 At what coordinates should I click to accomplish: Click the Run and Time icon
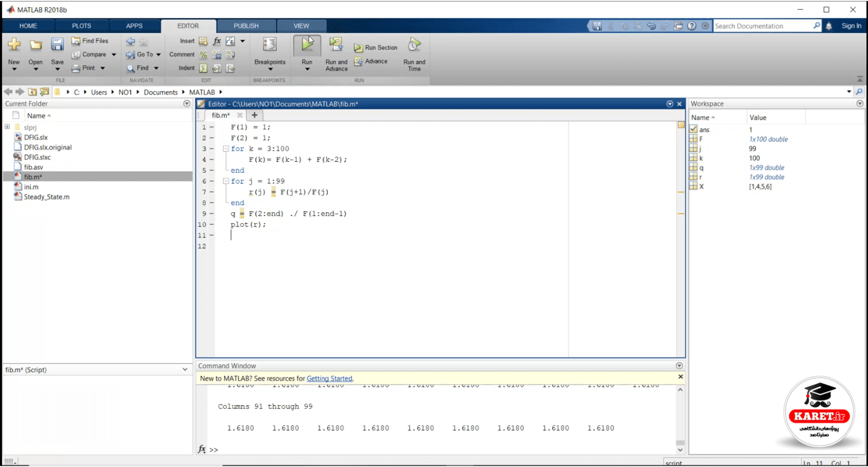[x=414, y=45]
